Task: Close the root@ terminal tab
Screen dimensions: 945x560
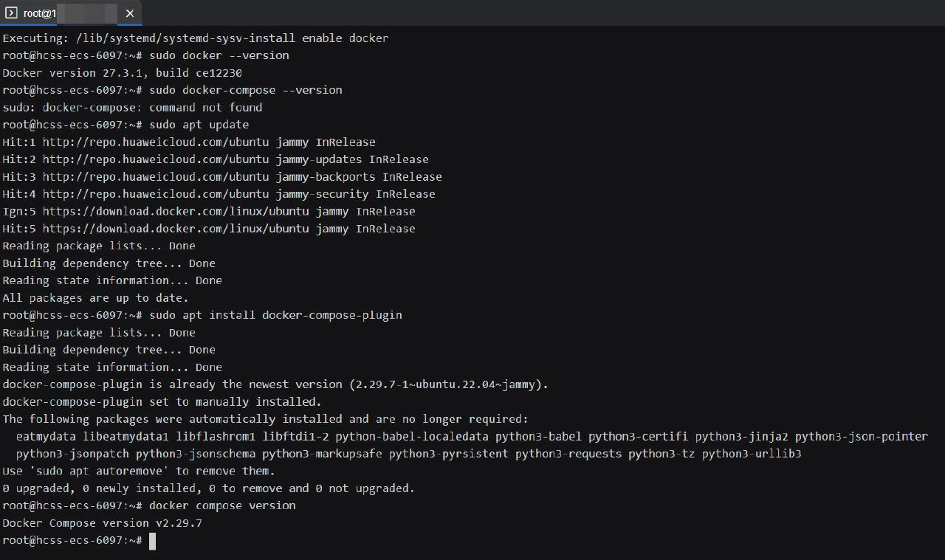Action: coord(129,13)
